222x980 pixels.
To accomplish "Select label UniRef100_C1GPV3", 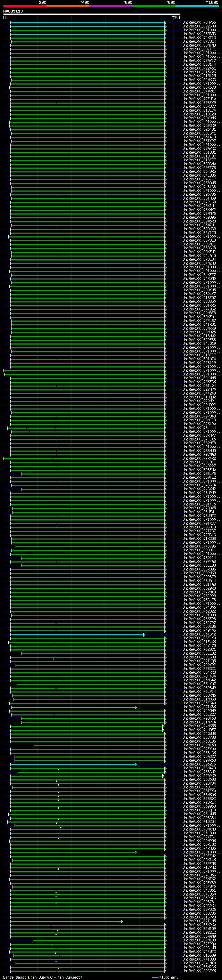I will click(199, 917).
